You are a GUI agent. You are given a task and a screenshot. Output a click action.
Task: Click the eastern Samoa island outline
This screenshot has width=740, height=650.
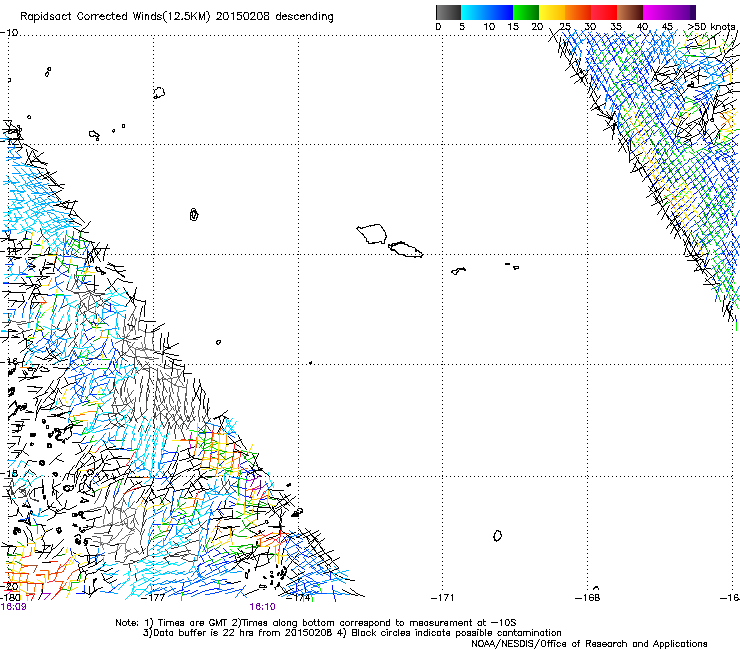405,249
